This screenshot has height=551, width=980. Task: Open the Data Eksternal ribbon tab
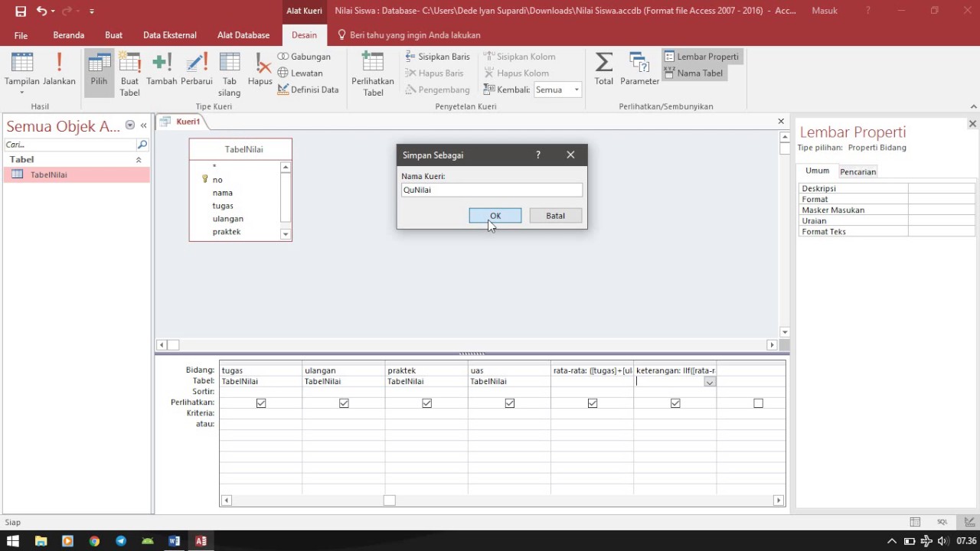coord(170,35)
